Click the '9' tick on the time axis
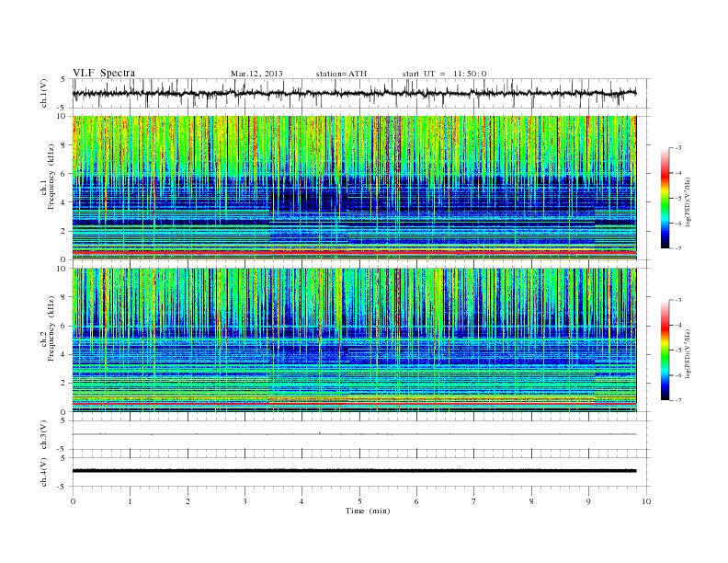The width and height of the screenshot is (728, 563). pos(588,501)
